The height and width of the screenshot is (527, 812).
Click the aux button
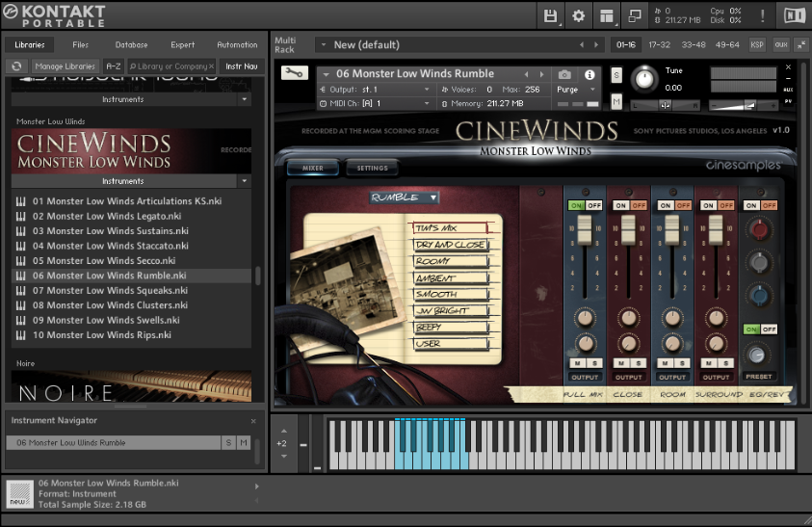(x=781, y=45)
